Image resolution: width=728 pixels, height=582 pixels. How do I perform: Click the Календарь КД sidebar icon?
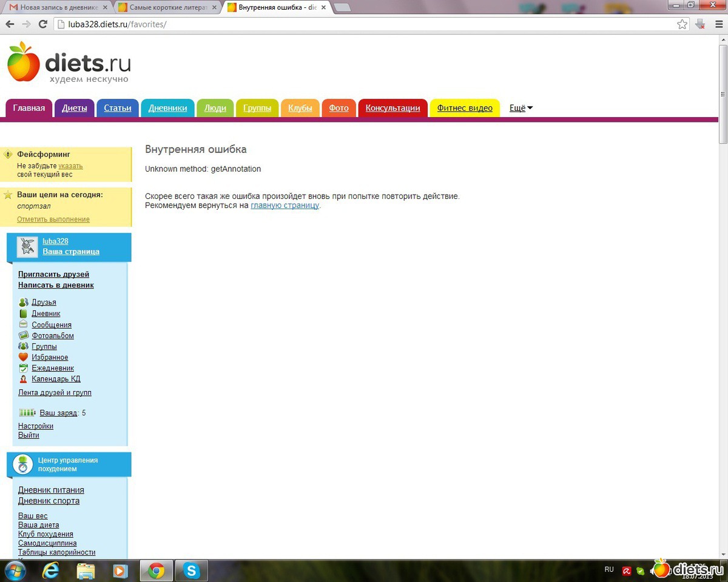pos(23,379)
